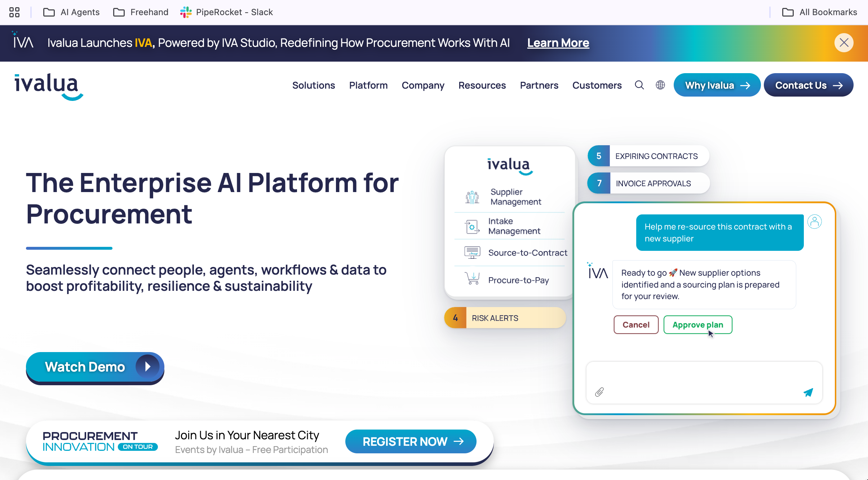Viewport: 868px width, 480px height.
Task: Click the Why Ivalua button
Action: click(717, 85)
